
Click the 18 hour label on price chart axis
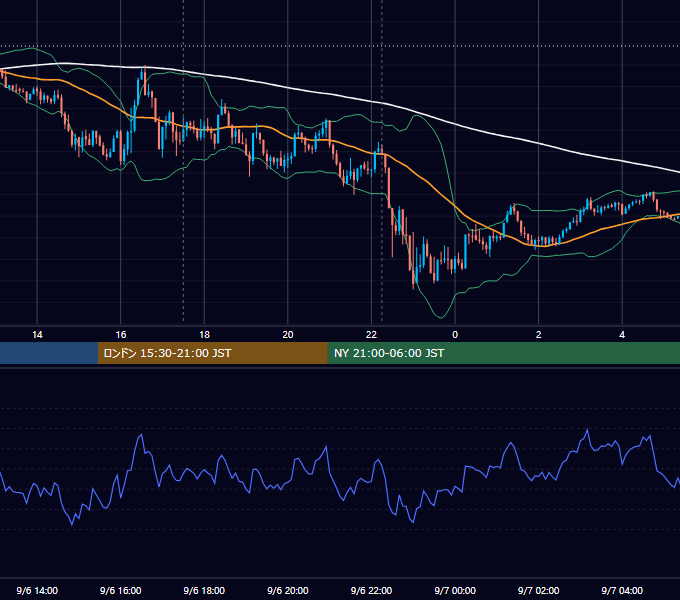click(x=204, y=335)
